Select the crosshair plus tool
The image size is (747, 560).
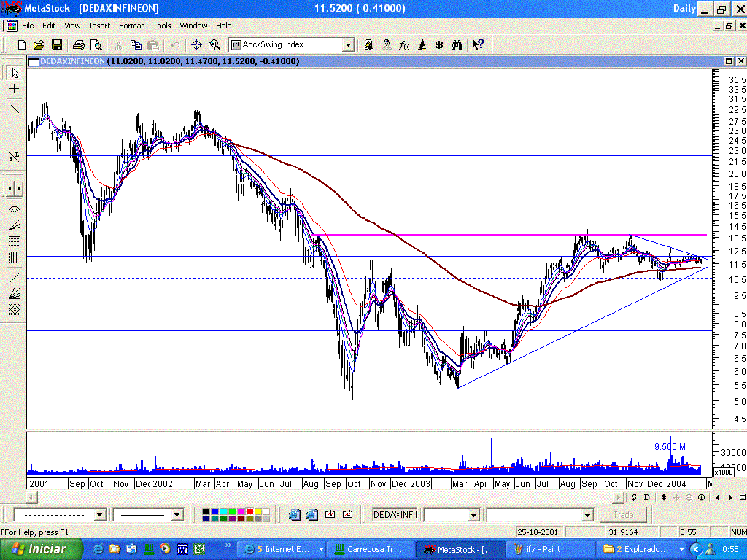pyautogui.click(x=15, y=89)
